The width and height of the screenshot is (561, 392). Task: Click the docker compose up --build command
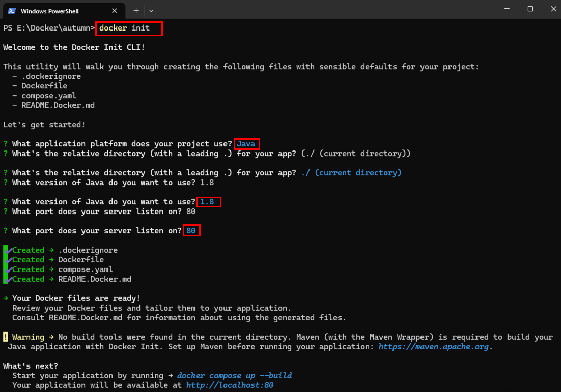[234, 376]
